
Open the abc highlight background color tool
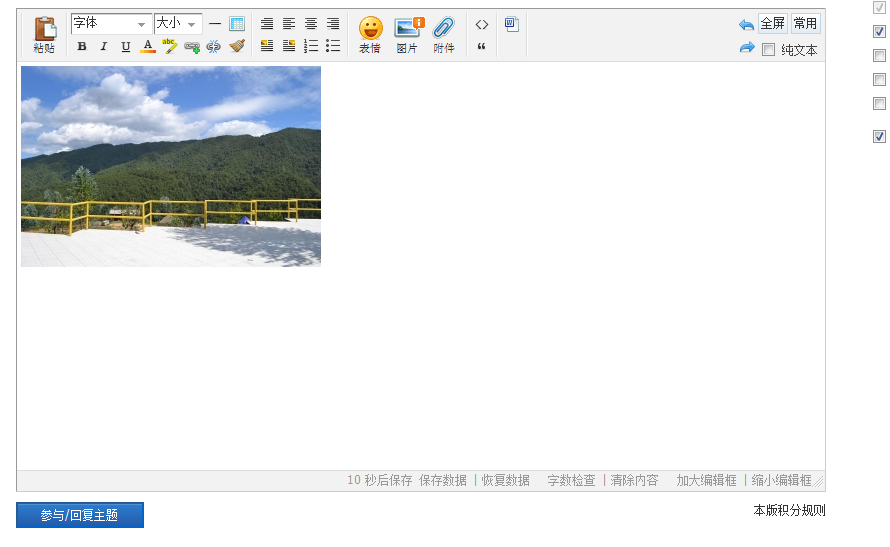tap(169, 46)
